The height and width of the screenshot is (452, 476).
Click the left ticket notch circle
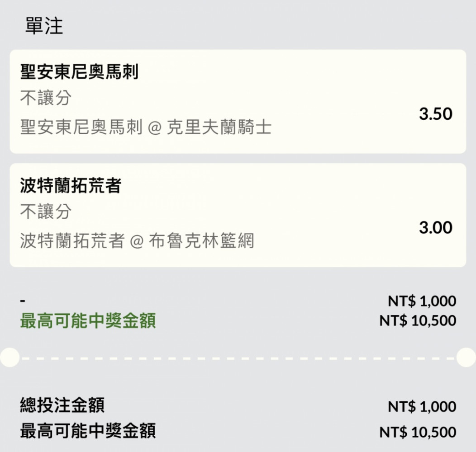click(10, 358)
